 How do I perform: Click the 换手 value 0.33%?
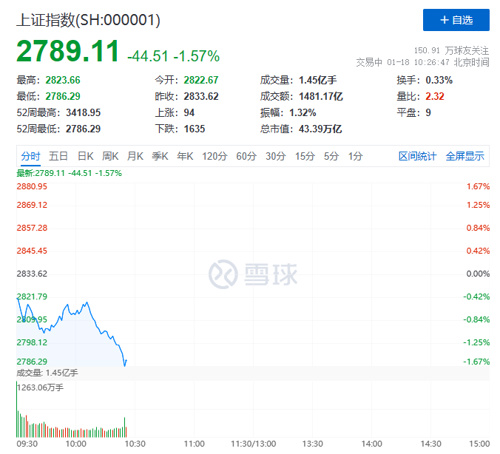[x=439, y=80]
